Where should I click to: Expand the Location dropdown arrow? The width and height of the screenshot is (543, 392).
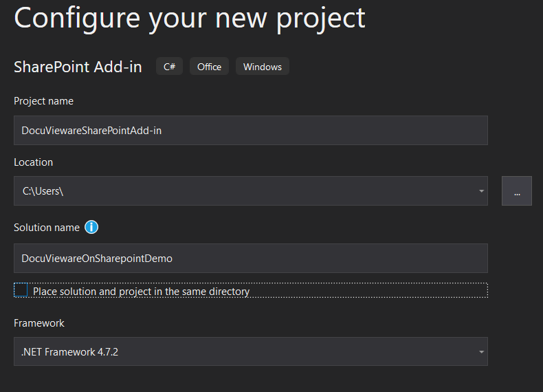tap(481, 191)
